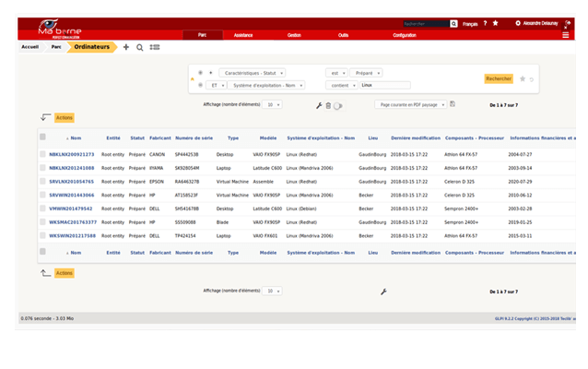Sort by Numéro de série in the top header

[194, 138]
